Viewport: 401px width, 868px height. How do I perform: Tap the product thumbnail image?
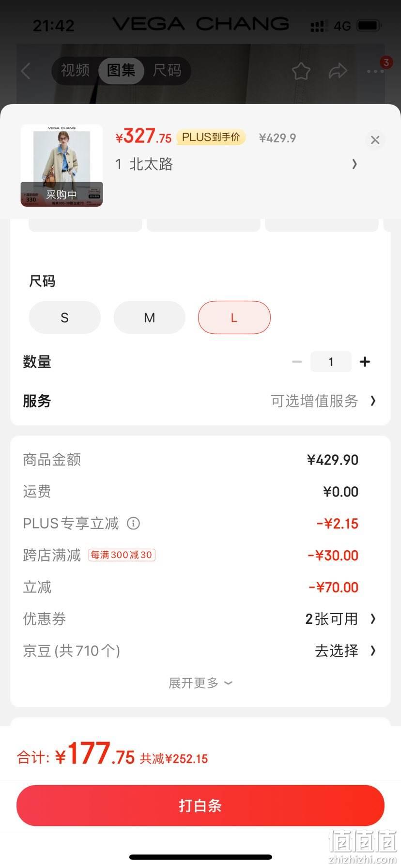click(62, 166)
